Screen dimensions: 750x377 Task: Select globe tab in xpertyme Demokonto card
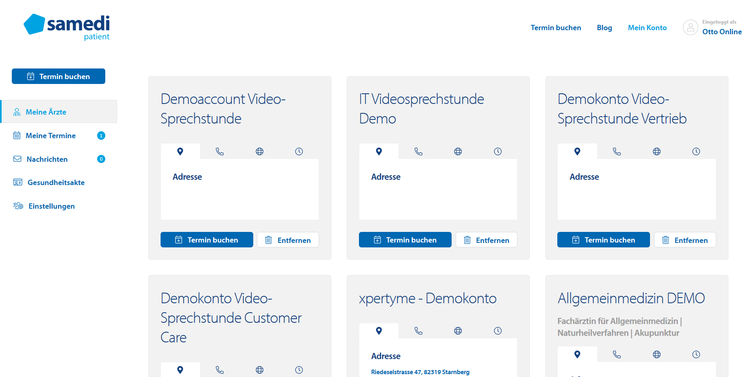click(x=458, y=331)
